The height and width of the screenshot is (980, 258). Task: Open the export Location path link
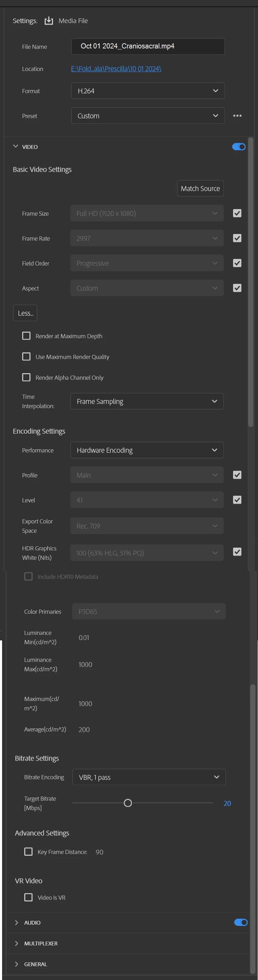pos(116,69)
